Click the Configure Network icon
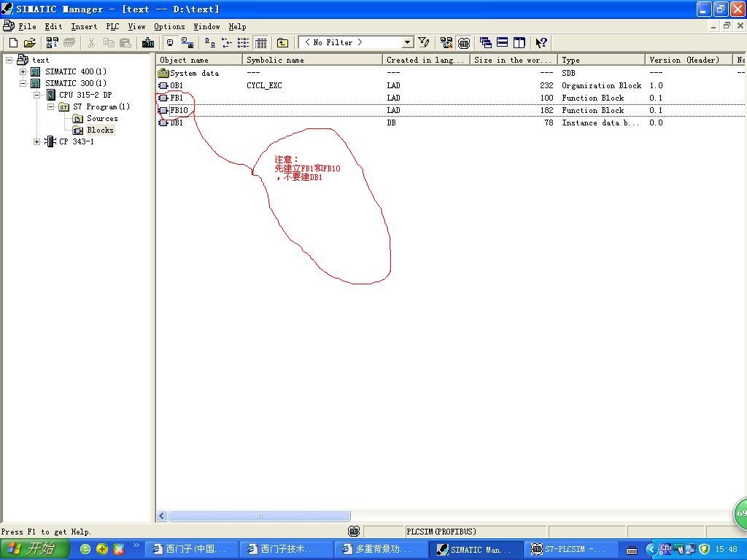 [x=446, y=43]
